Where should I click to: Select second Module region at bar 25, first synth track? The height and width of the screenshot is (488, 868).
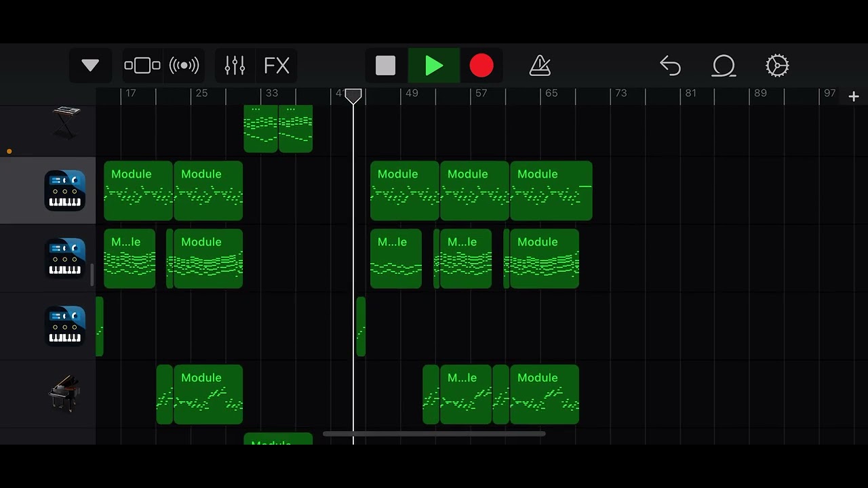pyautogui.click(x=208, y=190)
